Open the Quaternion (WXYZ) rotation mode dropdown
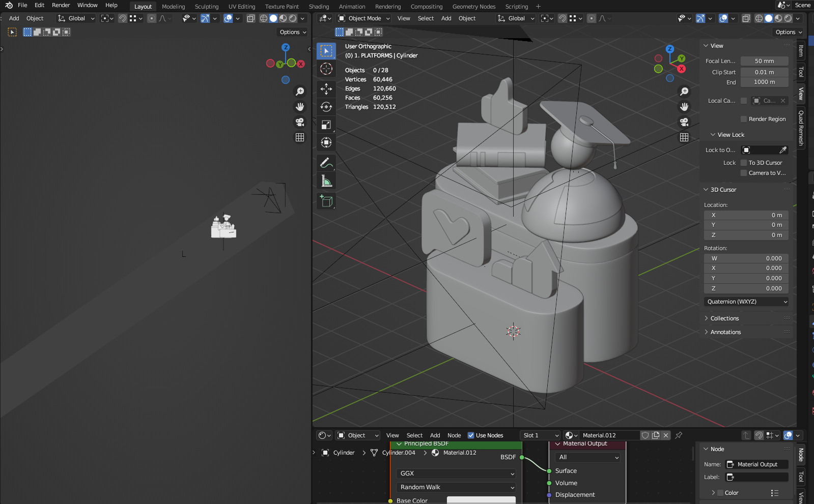This screenshot has height=504, width=814. pyautogui.click(x=746, y=302)
